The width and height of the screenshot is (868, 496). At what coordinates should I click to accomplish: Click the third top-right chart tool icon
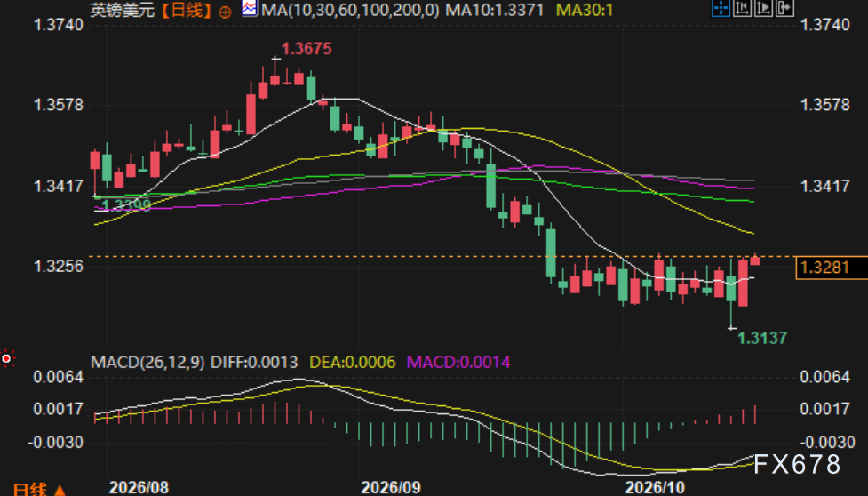pos(763,8)
